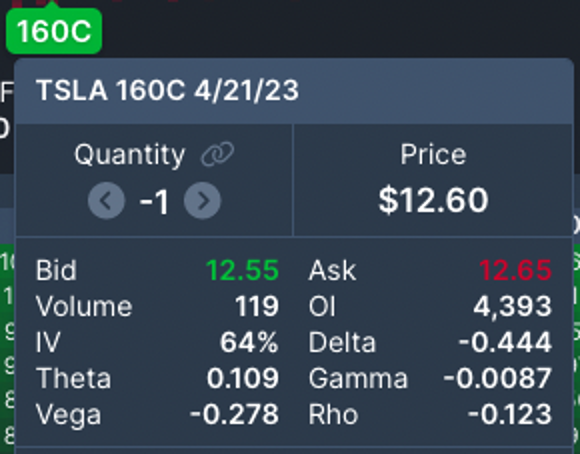Click the Bid label text
This screenshot has width=580, height=454.
click(56, 270)
